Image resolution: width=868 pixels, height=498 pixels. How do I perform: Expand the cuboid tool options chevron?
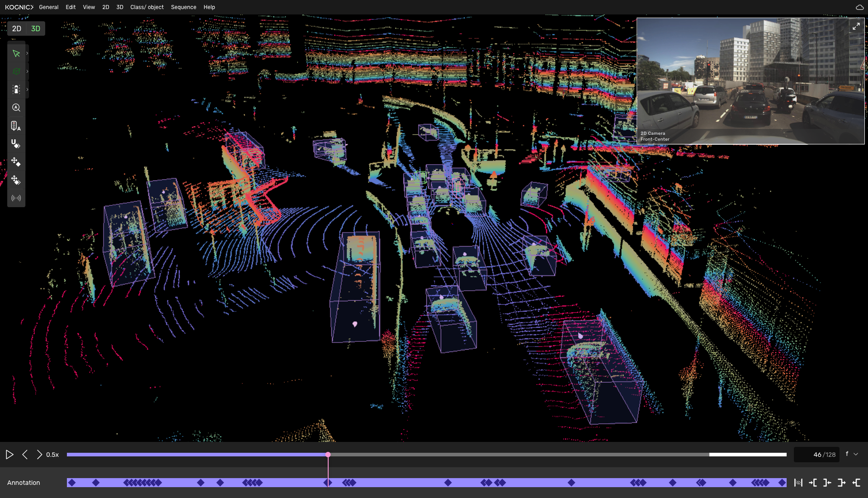tap(27, 71)
